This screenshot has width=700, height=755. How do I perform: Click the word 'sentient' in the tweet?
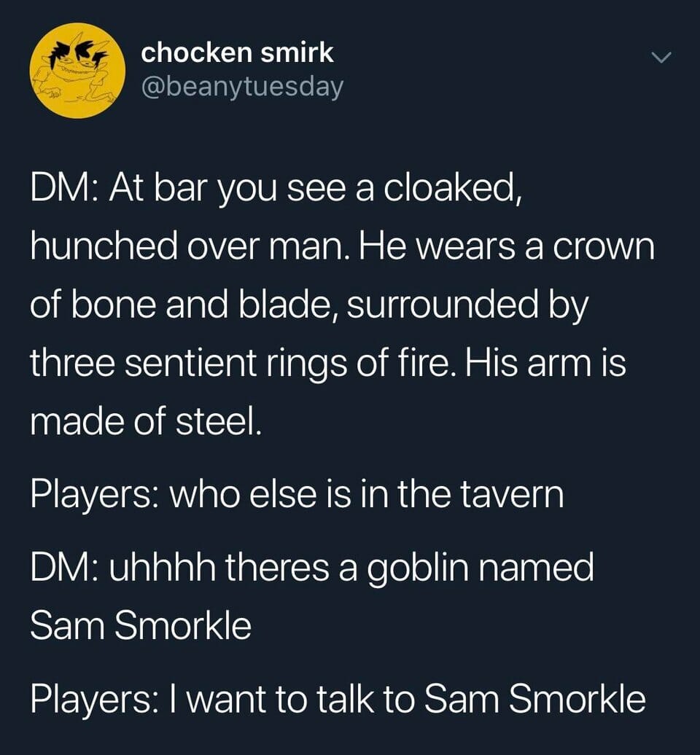(x=191, y=364)
